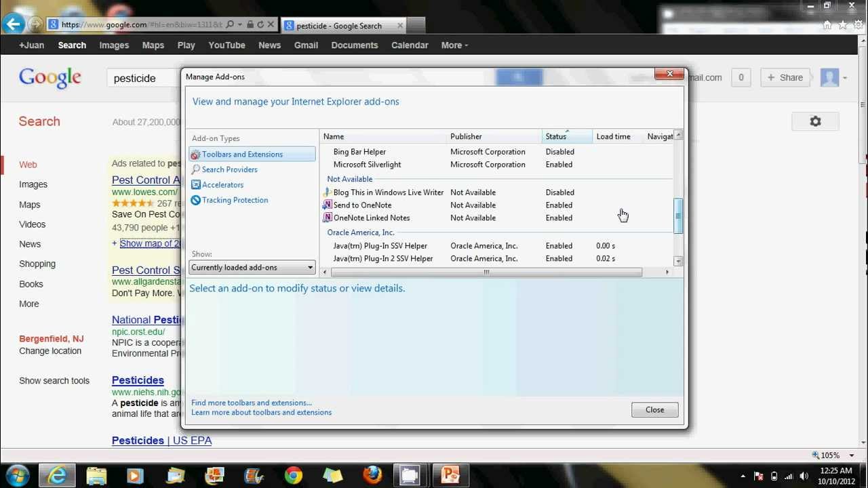Select Toolbars and Extensions add-on type
This screenshot has width=868, height=488.
coord(252,155)
